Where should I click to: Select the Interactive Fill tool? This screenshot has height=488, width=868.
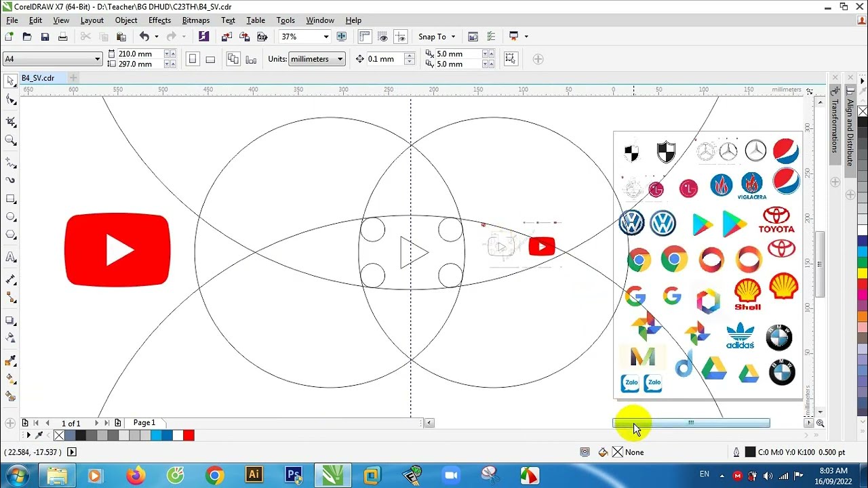10,378
